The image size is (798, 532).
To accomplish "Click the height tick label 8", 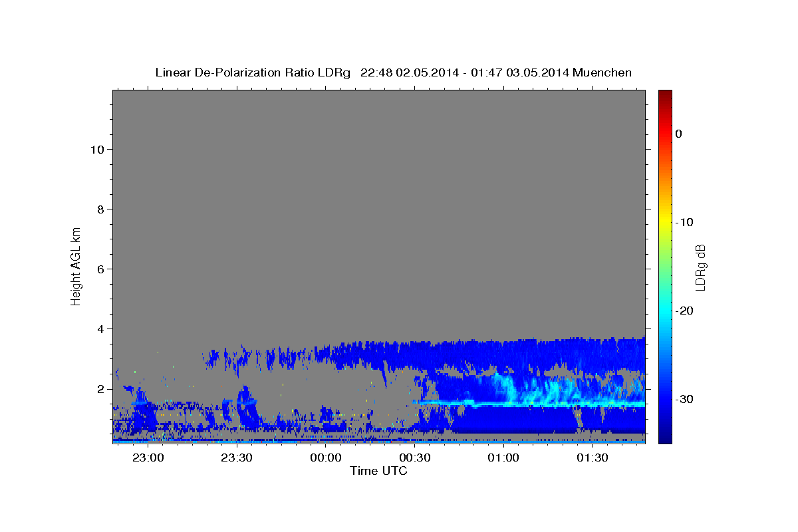I will (100, 209).
